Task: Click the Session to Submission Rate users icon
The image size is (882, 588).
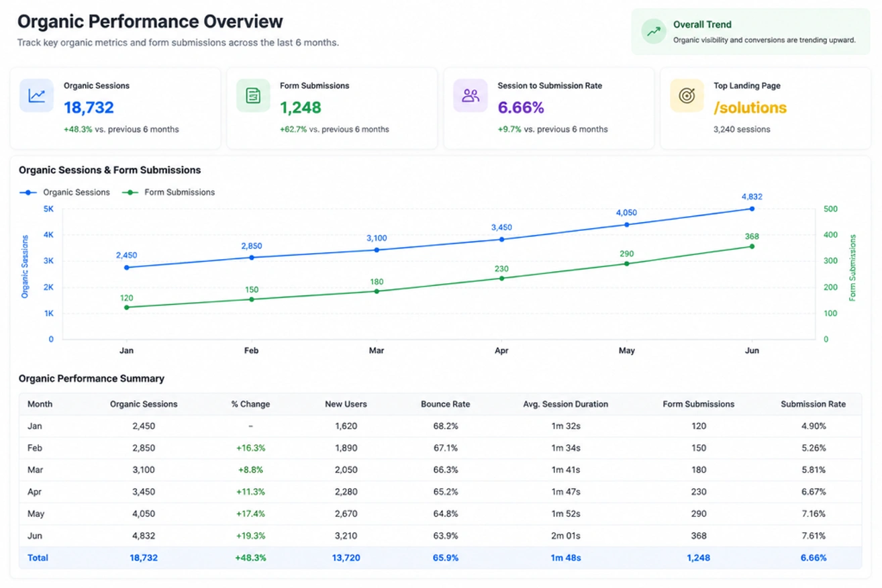Action: point(471,95)
